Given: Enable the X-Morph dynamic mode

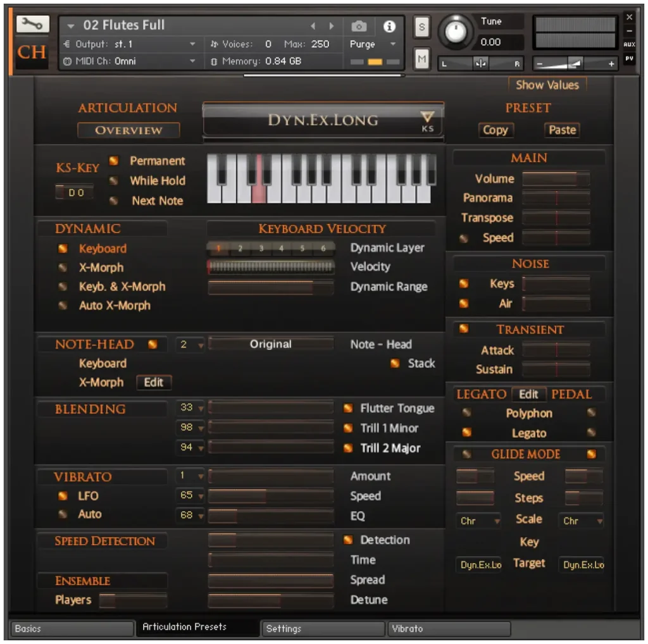Looking at the screenshot, I should (63, 268).
